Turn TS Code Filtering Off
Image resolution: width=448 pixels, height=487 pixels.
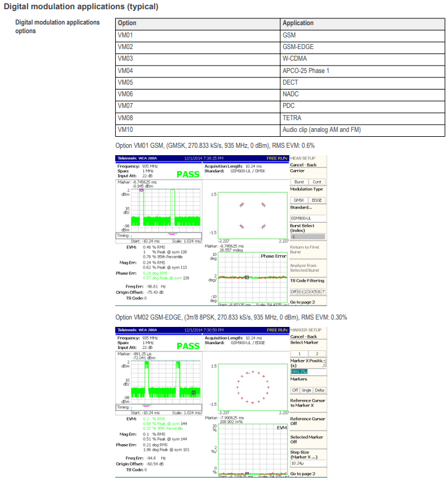point(294,291)
